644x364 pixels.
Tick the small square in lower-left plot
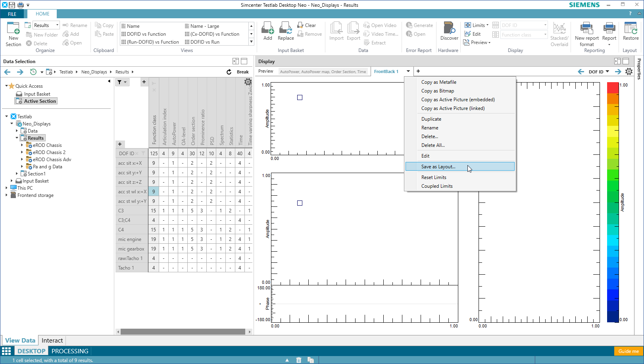[300, 203]
